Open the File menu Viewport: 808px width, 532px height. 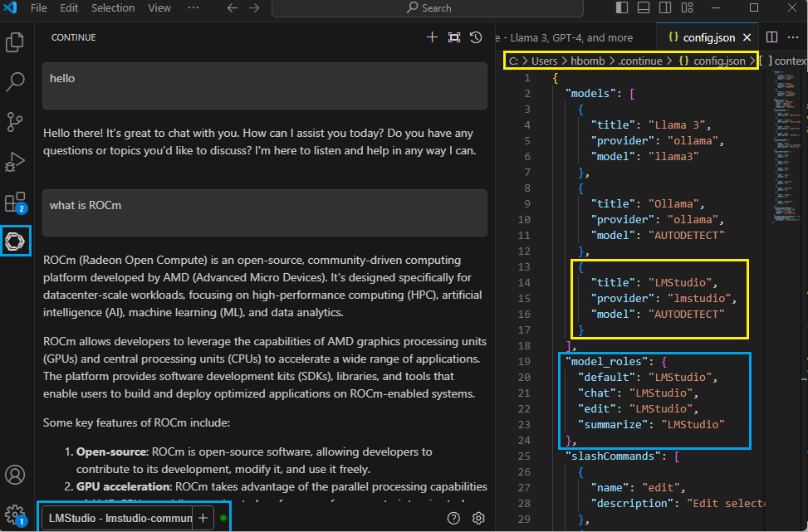pos(39,7)
